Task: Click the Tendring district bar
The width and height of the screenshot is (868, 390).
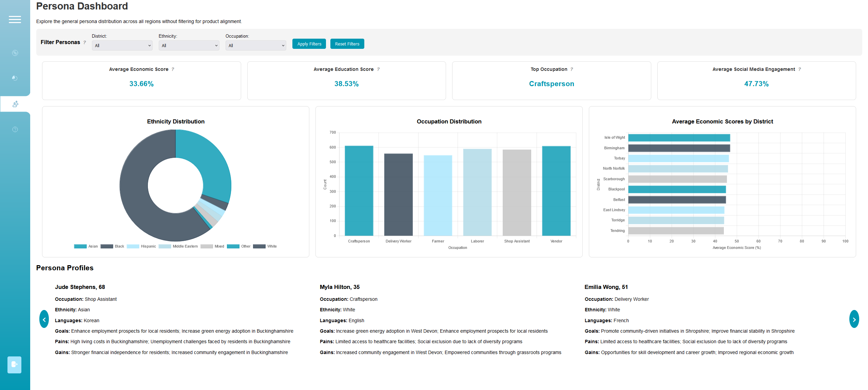Action: pos(676,231)
